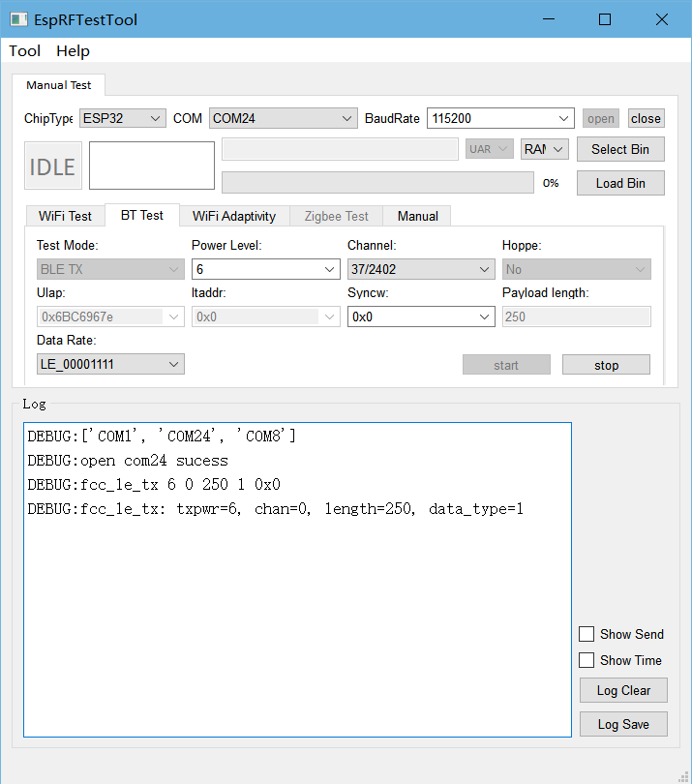This screenshot has height=784, width=692.
Task: Click the Log Clear button
Action: coord(623,690)
